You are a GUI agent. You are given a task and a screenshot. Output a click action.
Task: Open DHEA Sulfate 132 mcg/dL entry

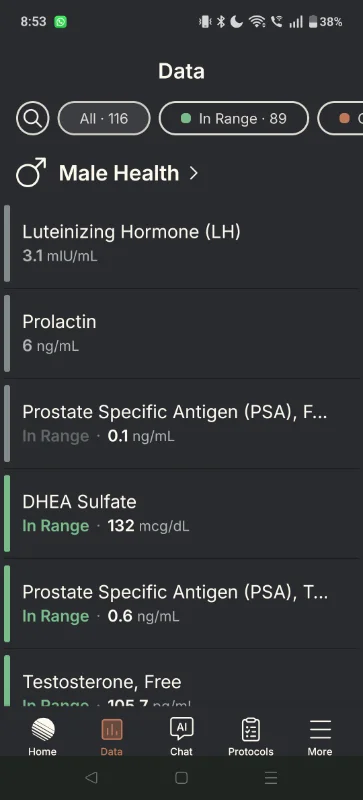(x=181, y=513)
